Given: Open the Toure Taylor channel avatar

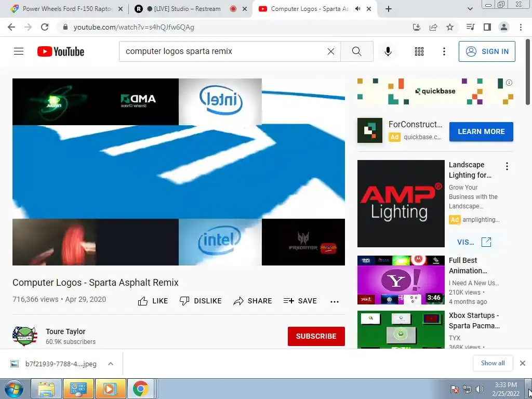Looking at the screenshot, I should click(25, 336).
